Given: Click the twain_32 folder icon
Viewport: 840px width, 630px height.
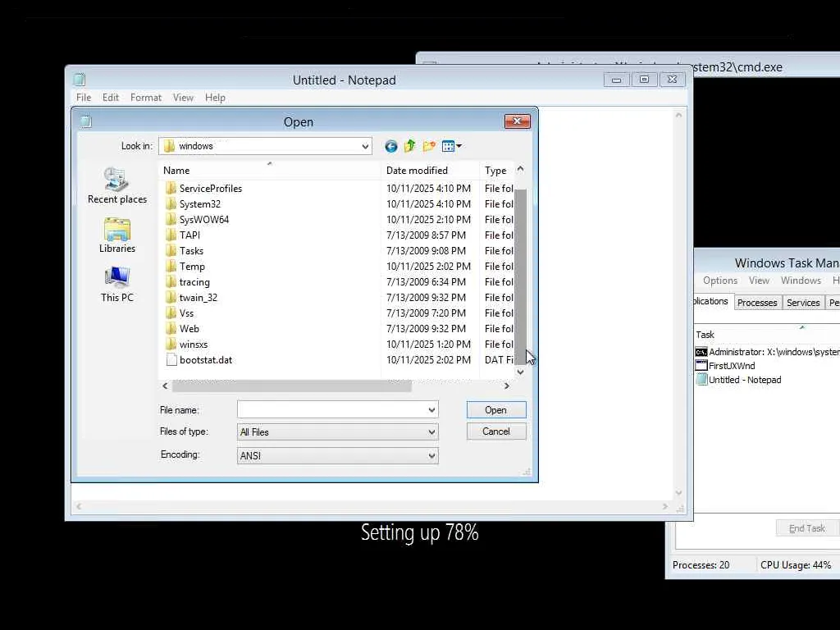Looking at the screenshot, I should [x=171, y=297].
